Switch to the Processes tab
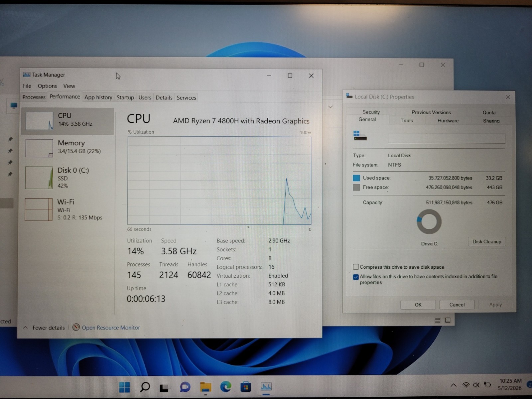 pos(34,97)
